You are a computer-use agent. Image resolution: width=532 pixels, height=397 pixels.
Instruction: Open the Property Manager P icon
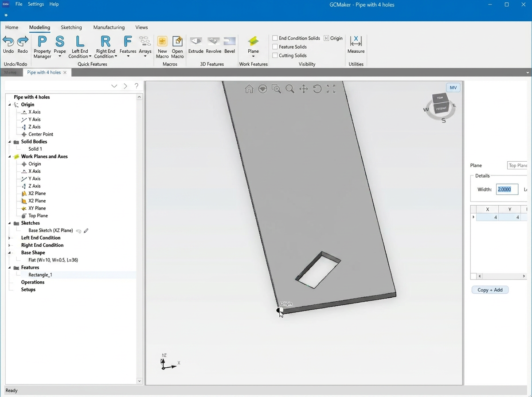[42, 41]
